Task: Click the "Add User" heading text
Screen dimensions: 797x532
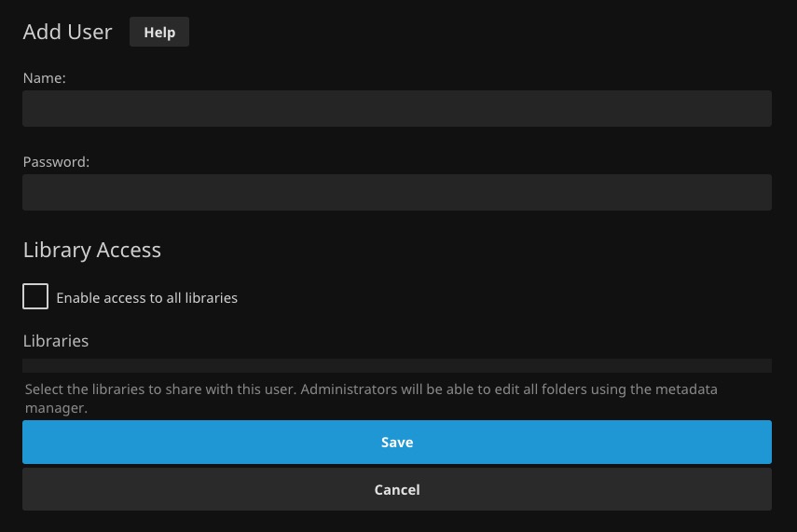Action: click(68, 32)
